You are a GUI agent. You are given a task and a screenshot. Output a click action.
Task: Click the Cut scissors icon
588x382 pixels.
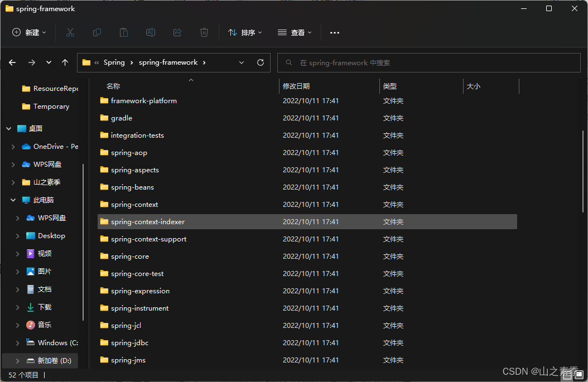click(x=70, y=32)
